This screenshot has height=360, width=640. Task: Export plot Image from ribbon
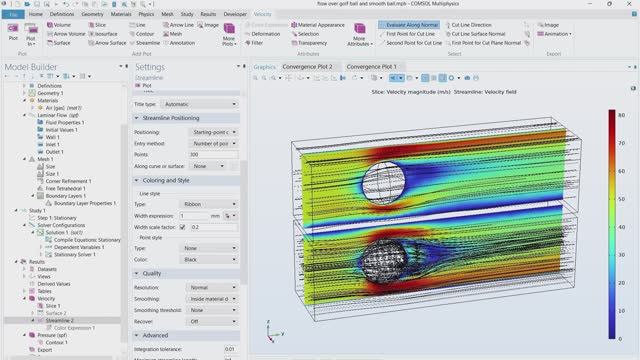tap(548, 25)
